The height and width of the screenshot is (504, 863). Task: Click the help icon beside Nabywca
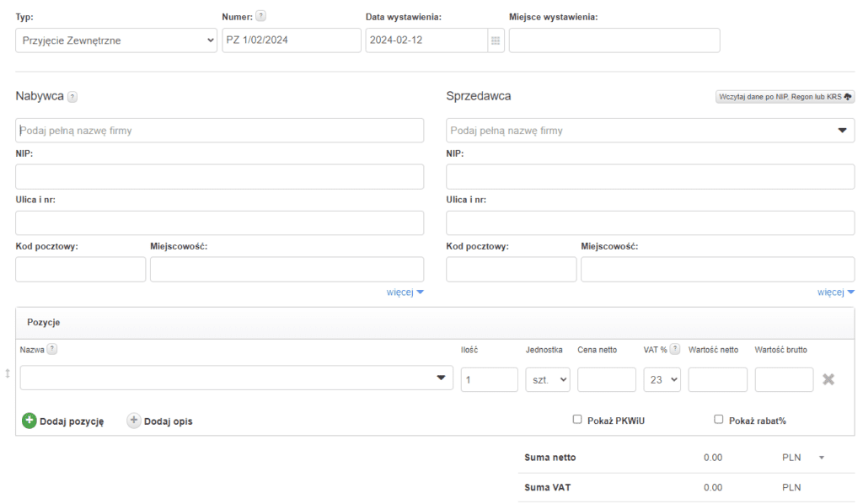72,97
